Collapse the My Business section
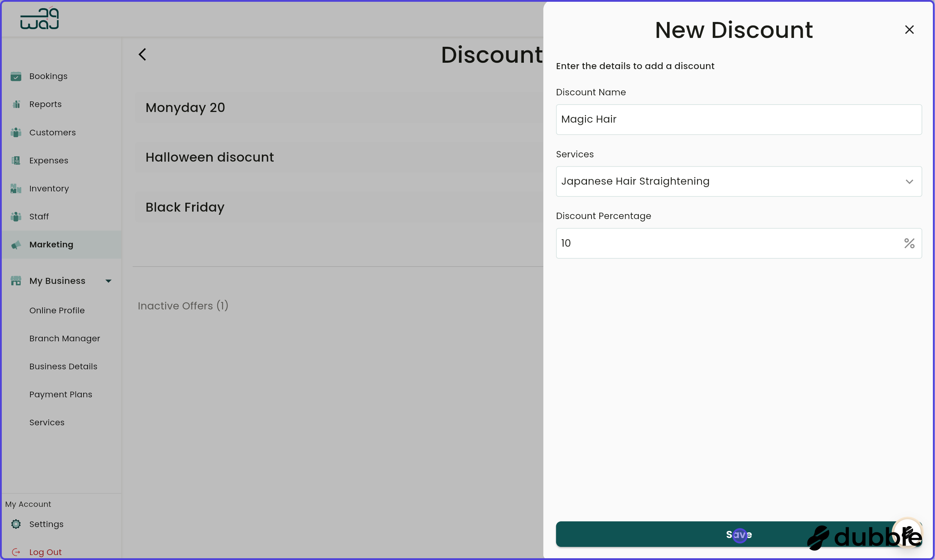 coord(108,281)
